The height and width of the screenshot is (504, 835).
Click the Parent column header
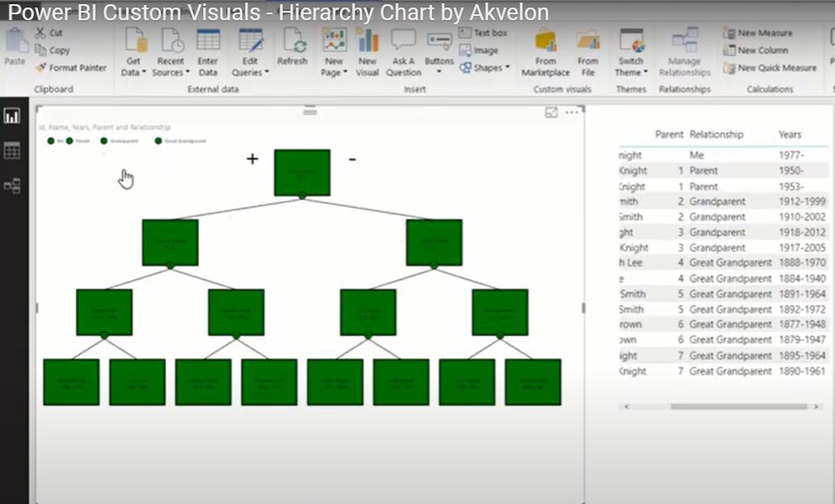670,134
